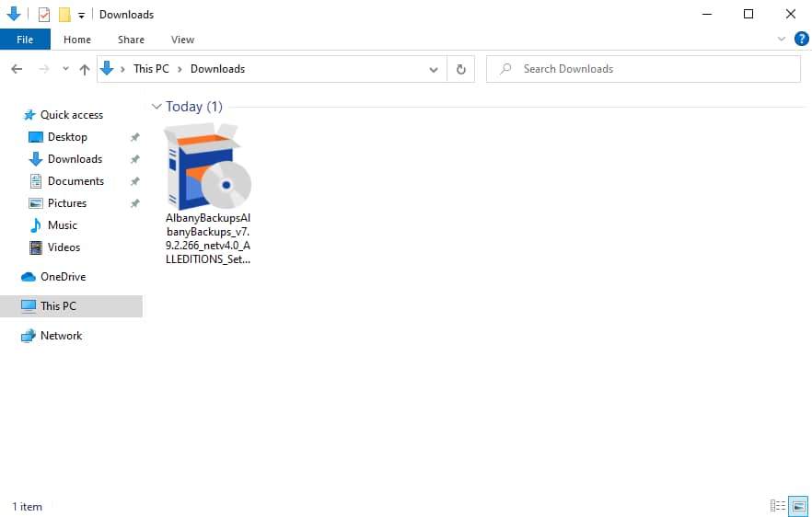Click the pin icon beside Documents
The width and height of the screenshot is (812, 517).
click(134, 181)
